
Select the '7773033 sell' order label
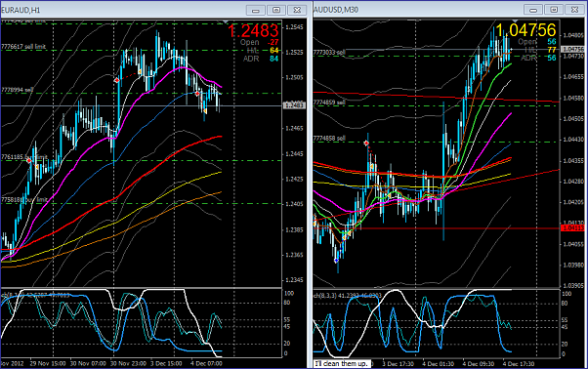pyautogui.click(x=329, y=53)
